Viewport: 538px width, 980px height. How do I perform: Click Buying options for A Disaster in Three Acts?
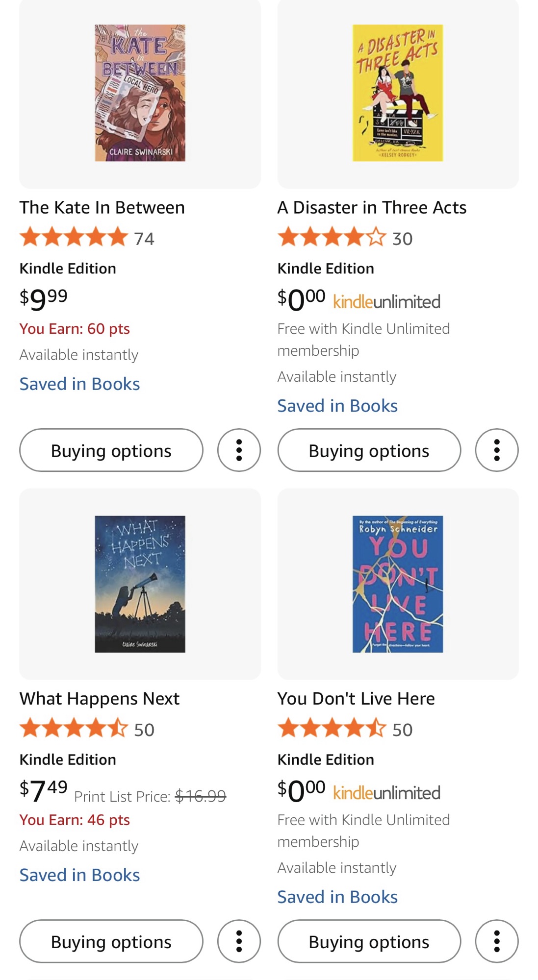coord(369,450)
